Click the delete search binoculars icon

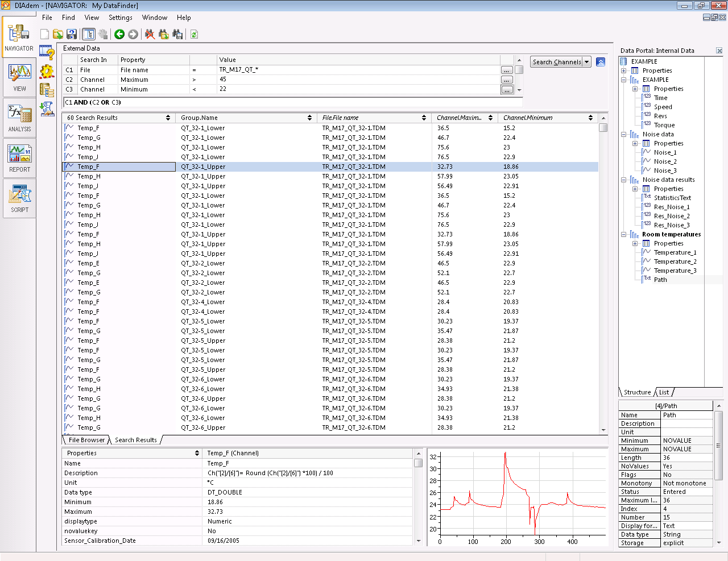pyautogui.click(x=150, y=35)
